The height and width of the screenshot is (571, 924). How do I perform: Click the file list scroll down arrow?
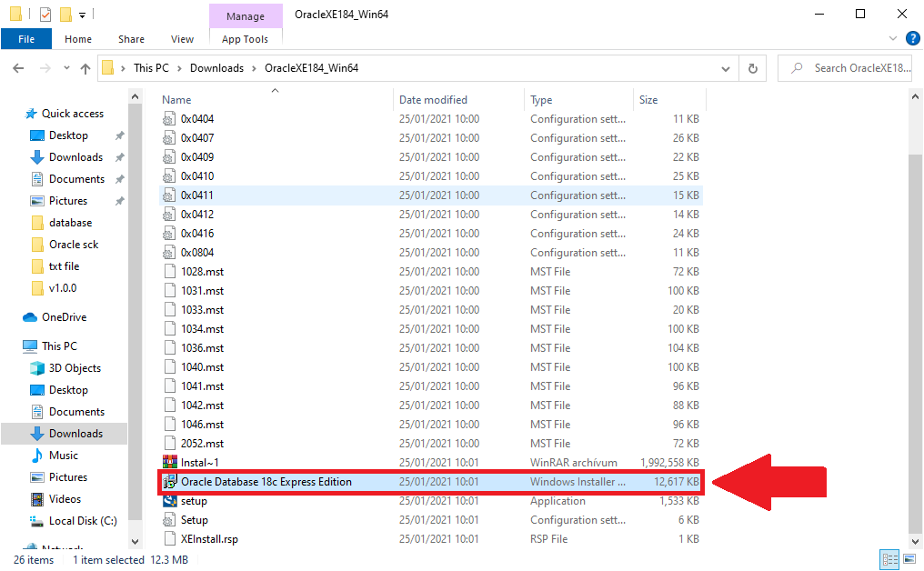915,541
